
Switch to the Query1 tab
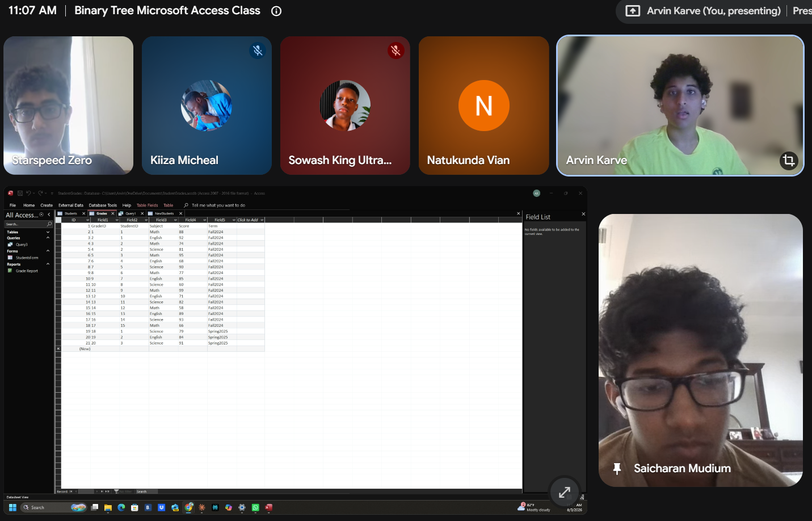click(x=131, y=213)
